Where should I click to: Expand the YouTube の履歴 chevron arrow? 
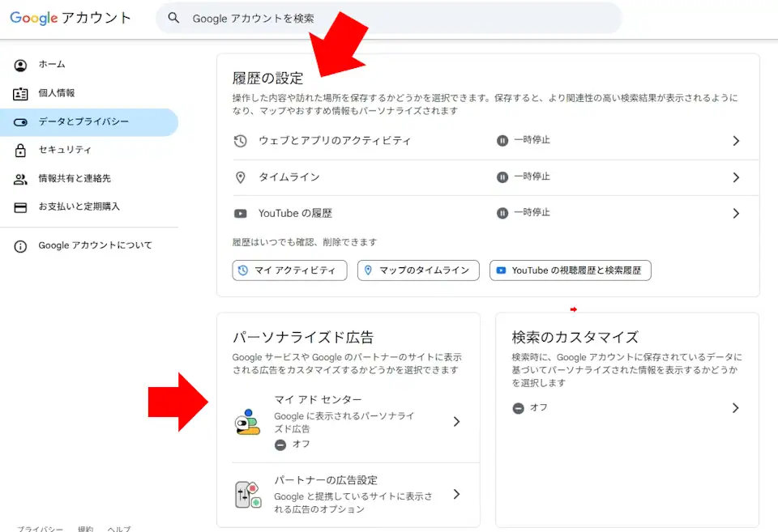[736, 214]
